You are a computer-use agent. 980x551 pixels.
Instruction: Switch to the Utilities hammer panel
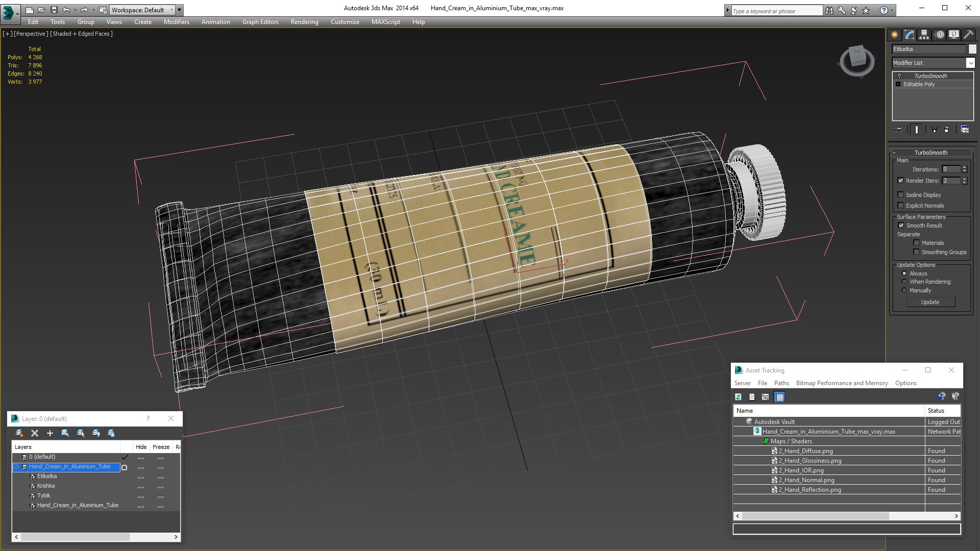tap(968, 35)
